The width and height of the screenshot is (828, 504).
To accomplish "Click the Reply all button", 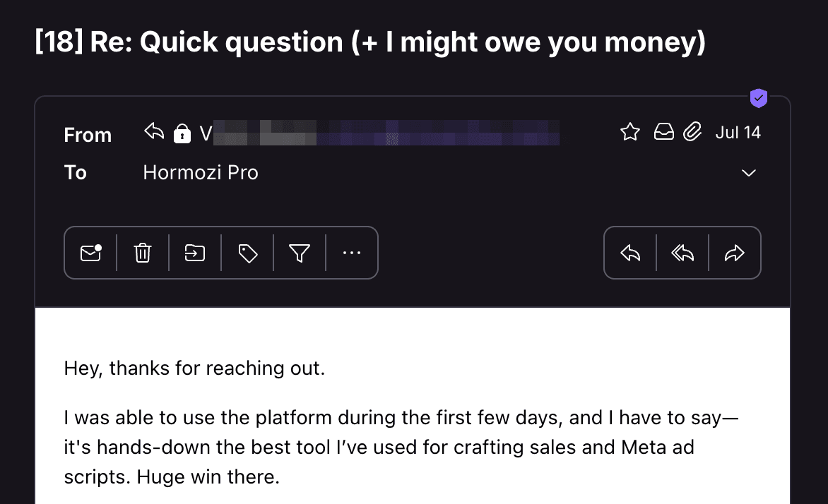I will [x=682, y=253].
